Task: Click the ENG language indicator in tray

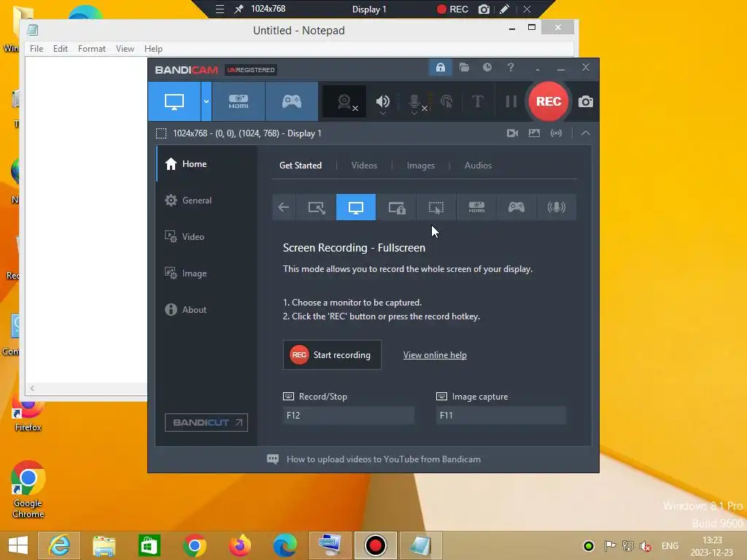Action: pos(670,546)
